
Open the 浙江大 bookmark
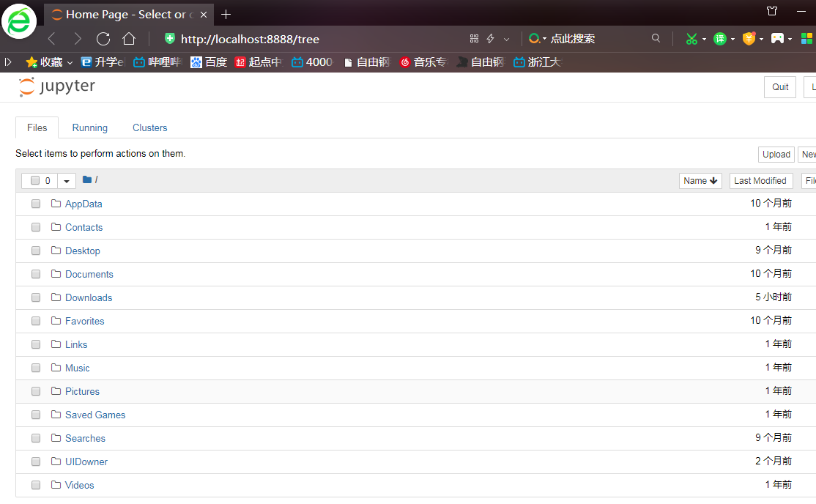pyautogui.click(x=537, y=62)
